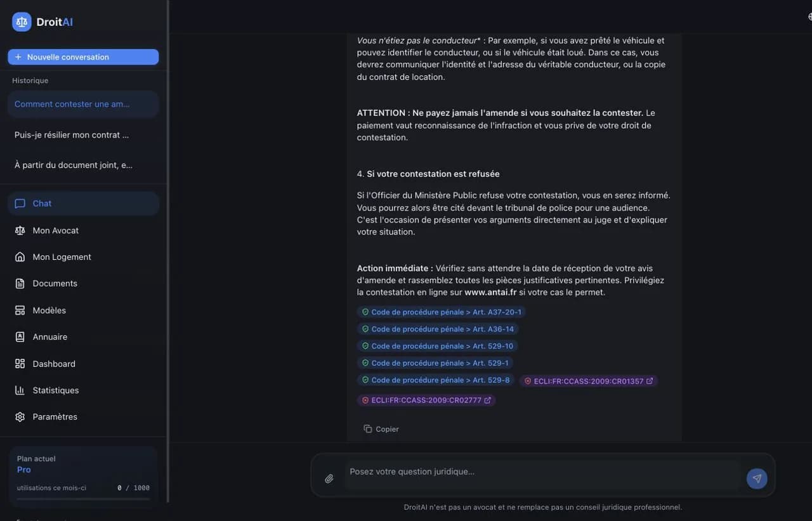Open the history item "Comment contester une am…"

coord(83,104)
